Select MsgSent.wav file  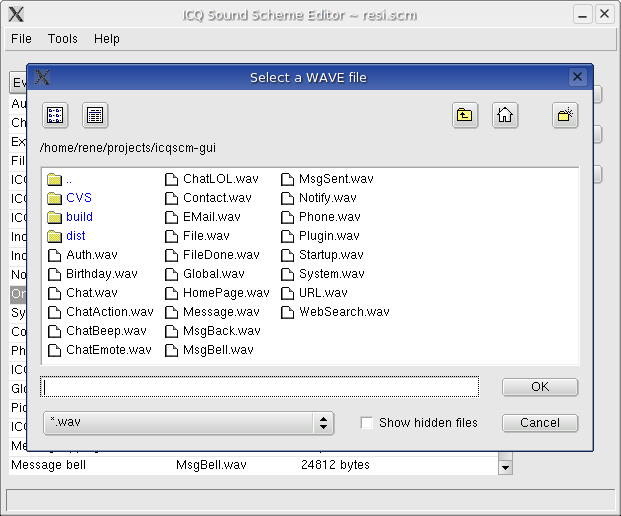[327, 179]
